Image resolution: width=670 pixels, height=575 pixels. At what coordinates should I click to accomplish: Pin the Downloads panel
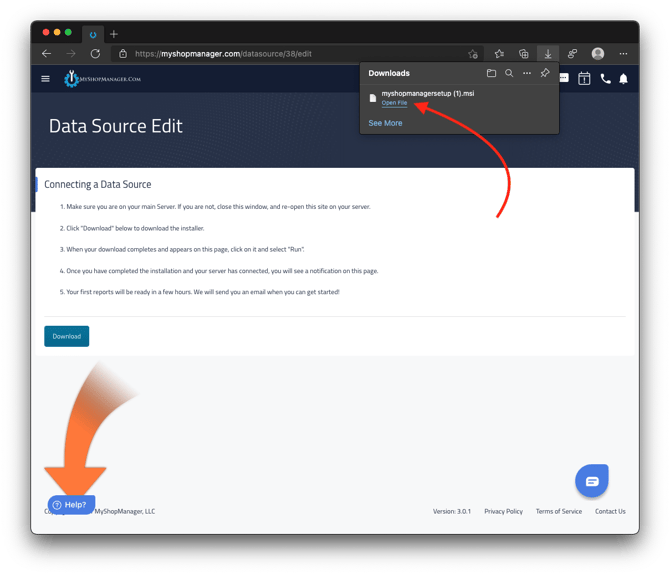(545, 73)
